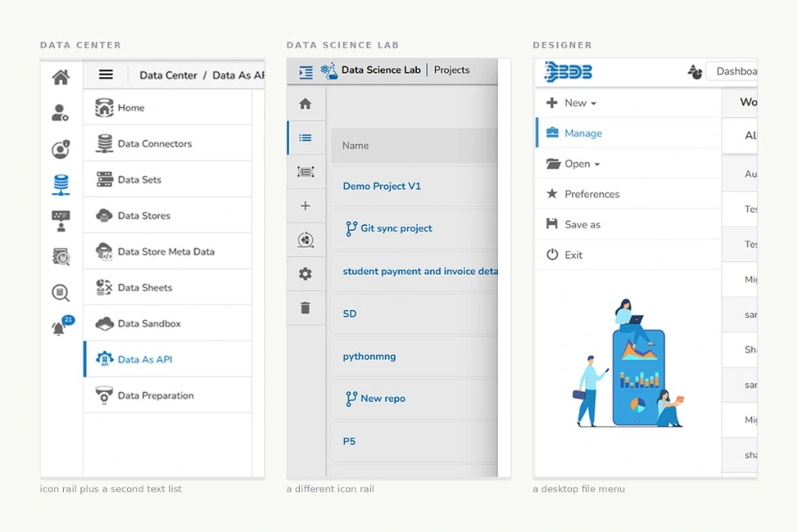Click the user security shield icon in Data Center rail
This screenshot has height=532, width=798.
point(61,149)
